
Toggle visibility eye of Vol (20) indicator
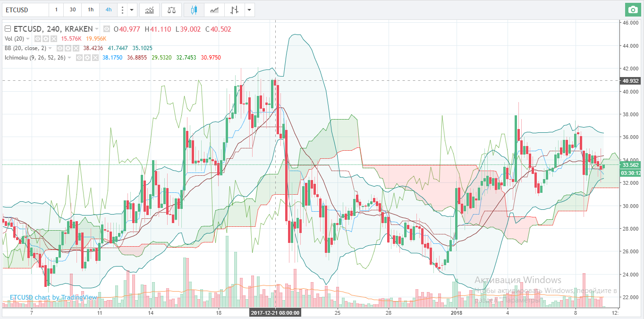coord(39,39)
